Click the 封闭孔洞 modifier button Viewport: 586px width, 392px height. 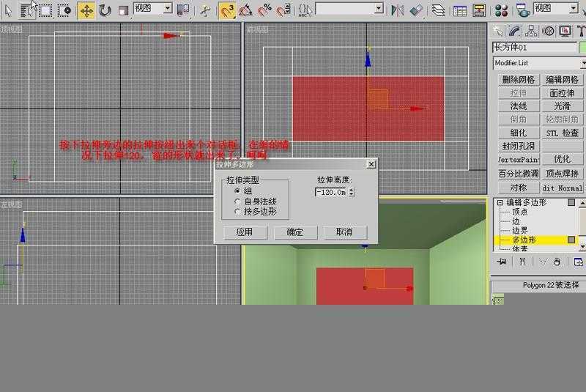[x=519, y=146]
